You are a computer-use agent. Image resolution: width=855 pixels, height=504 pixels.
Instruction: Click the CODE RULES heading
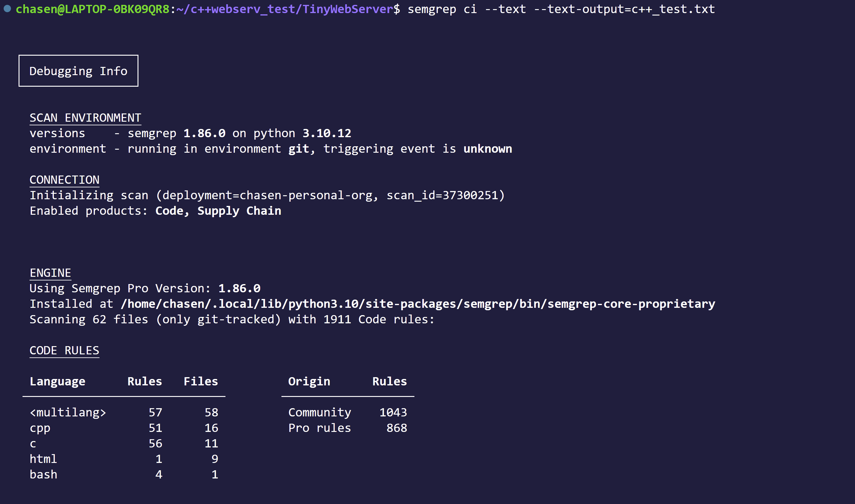click(65, 350)
